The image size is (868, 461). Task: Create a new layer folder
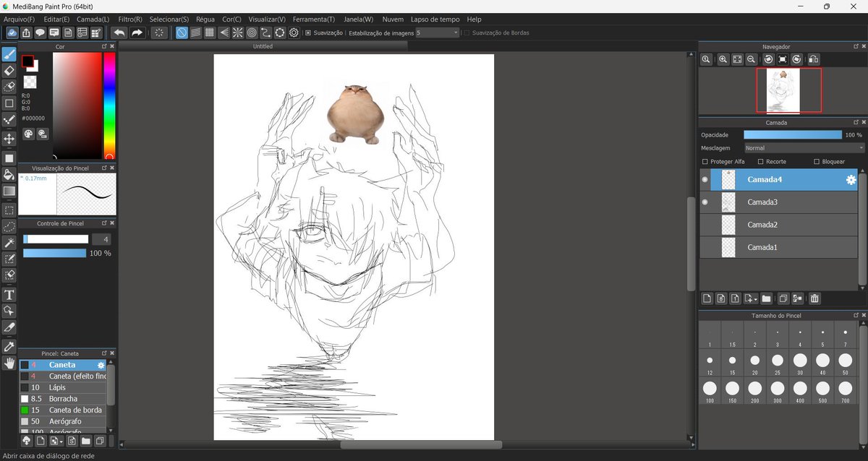tap(766, 298)
